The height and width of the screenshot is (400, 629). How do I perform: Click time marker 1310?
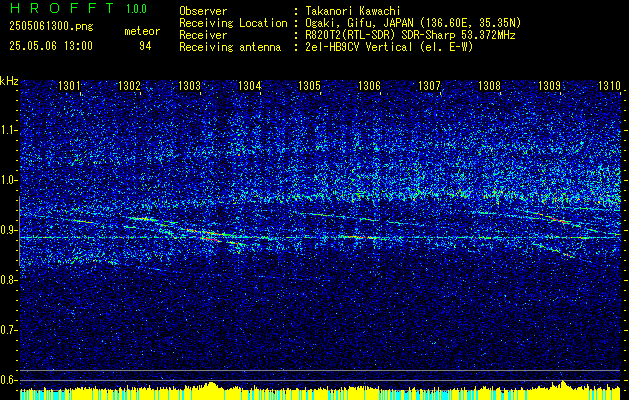pos(609,85)
